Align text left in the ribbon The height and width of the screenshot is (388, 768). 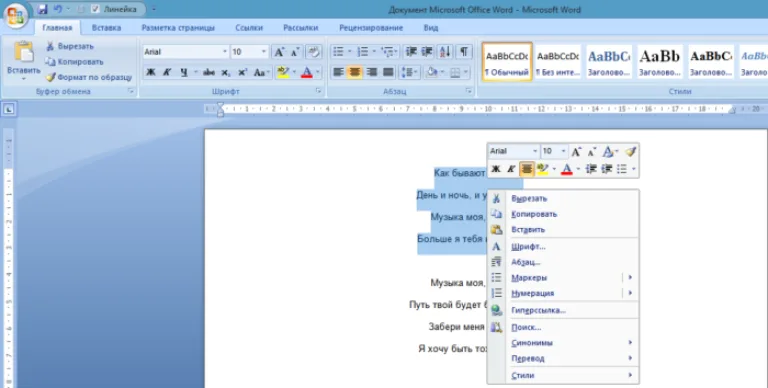(x=338, y=73)
